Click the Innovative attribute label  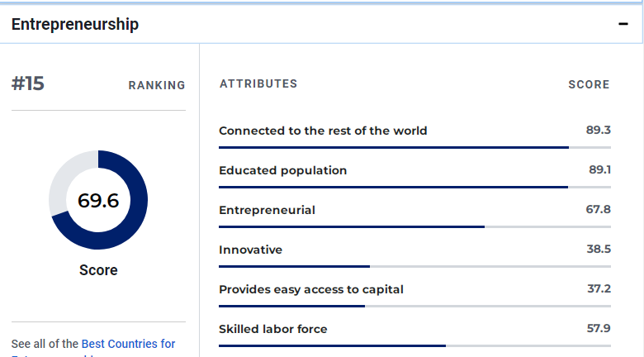click(250, 250)
